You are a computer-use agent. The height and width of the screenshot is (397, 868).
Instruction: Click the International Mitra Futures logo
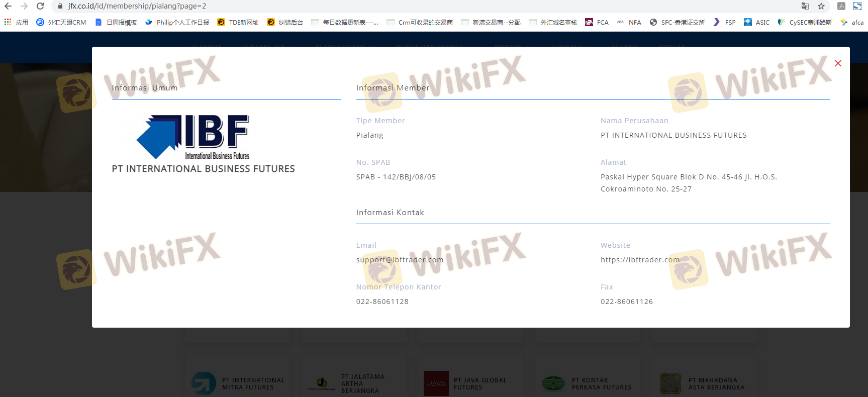pos(204,383)
